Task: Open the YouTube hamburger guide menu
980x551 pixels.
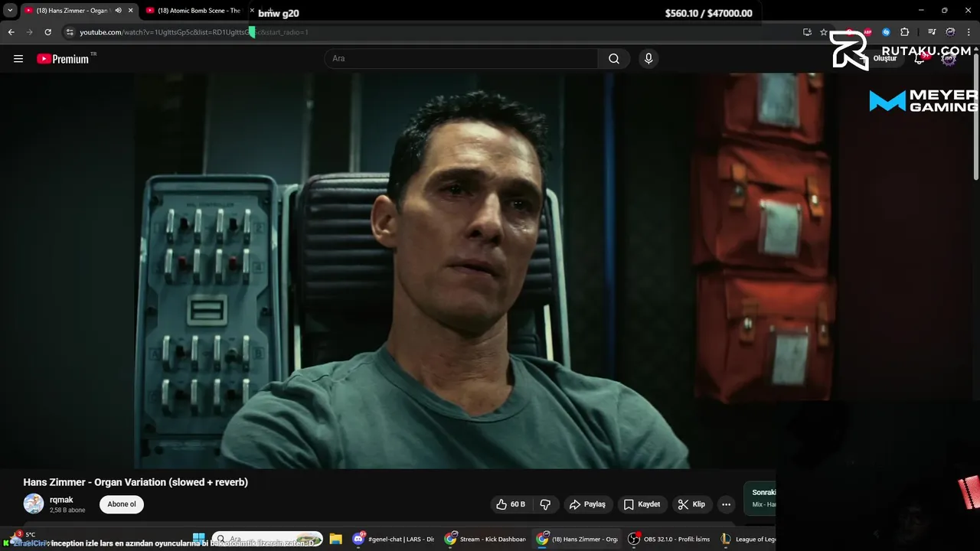Action: pyautogui.click(x=18, y=59)
